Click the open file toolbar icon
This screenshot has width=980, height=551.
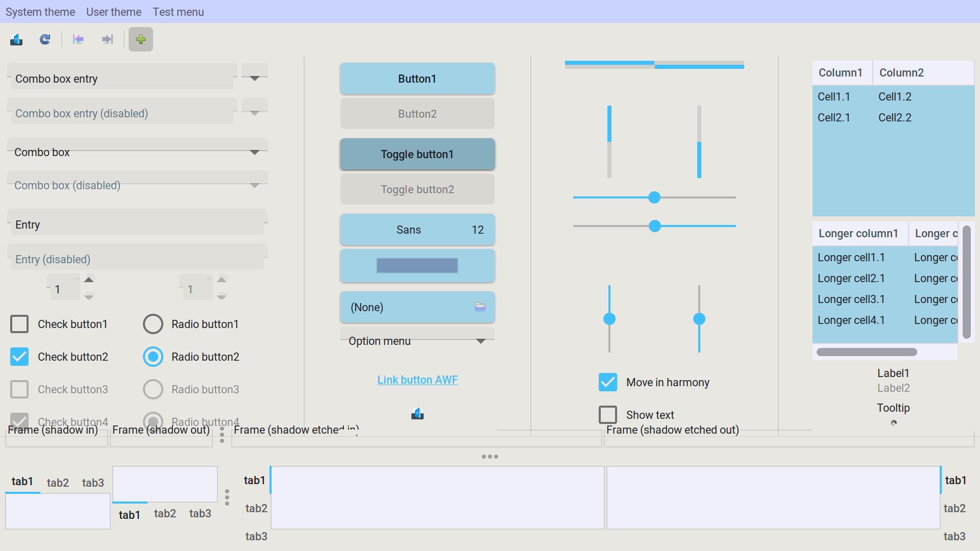click(16, 39)
